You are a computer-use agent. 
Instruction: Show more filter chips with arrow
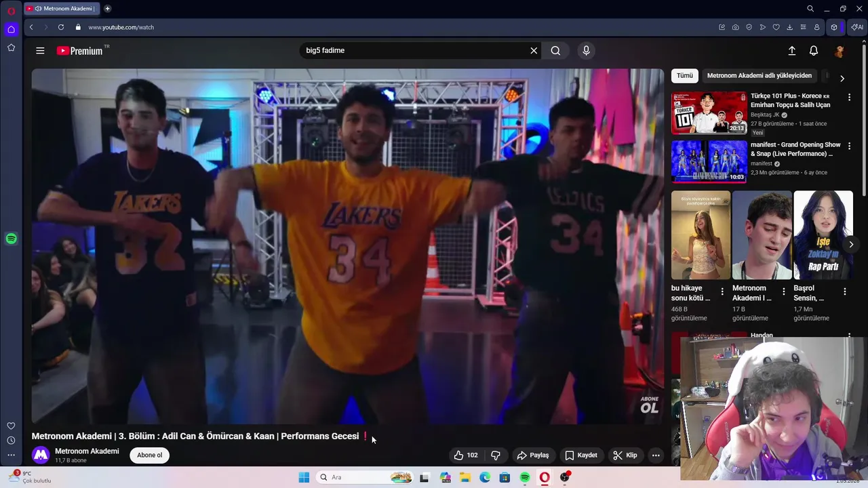pyautogui.click(x=842, y=79)
